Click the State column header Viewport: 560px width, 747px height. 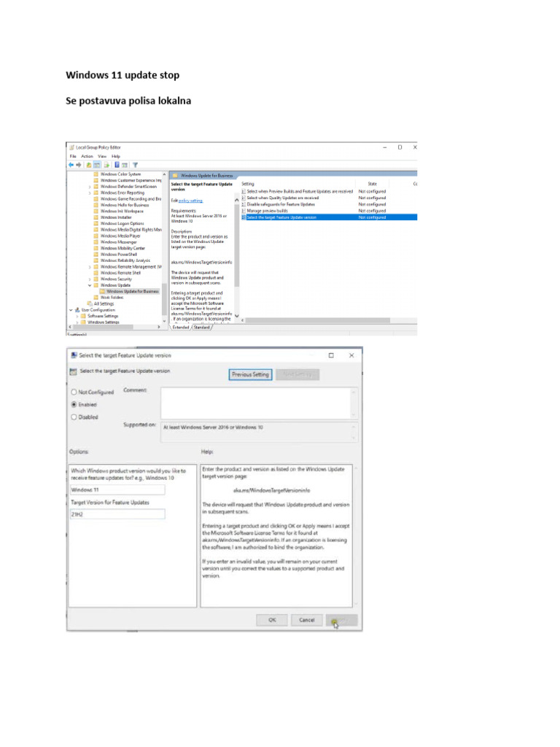373,184
